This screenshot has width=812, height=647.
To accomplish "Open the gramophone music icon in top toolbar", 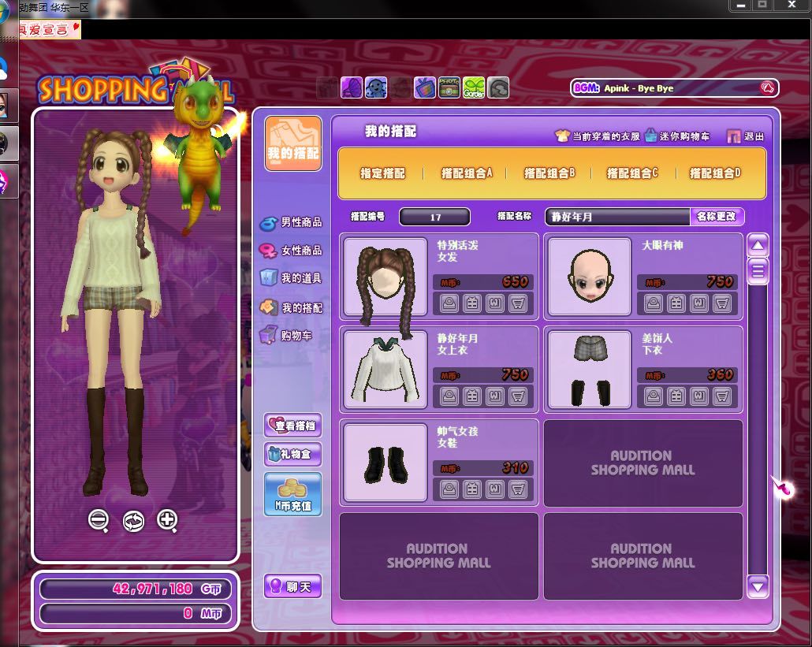I will point(352,87).
